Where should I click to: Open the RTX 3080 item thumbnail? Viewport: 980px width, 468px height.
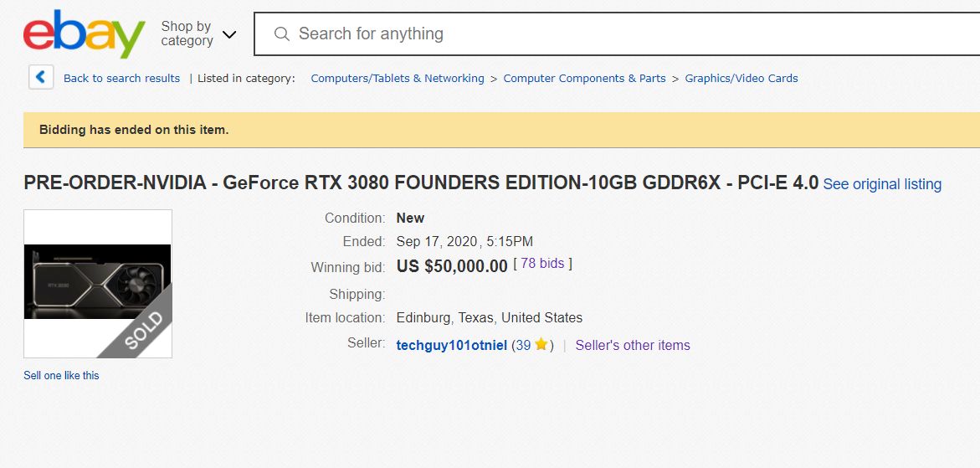pos(98,284)
